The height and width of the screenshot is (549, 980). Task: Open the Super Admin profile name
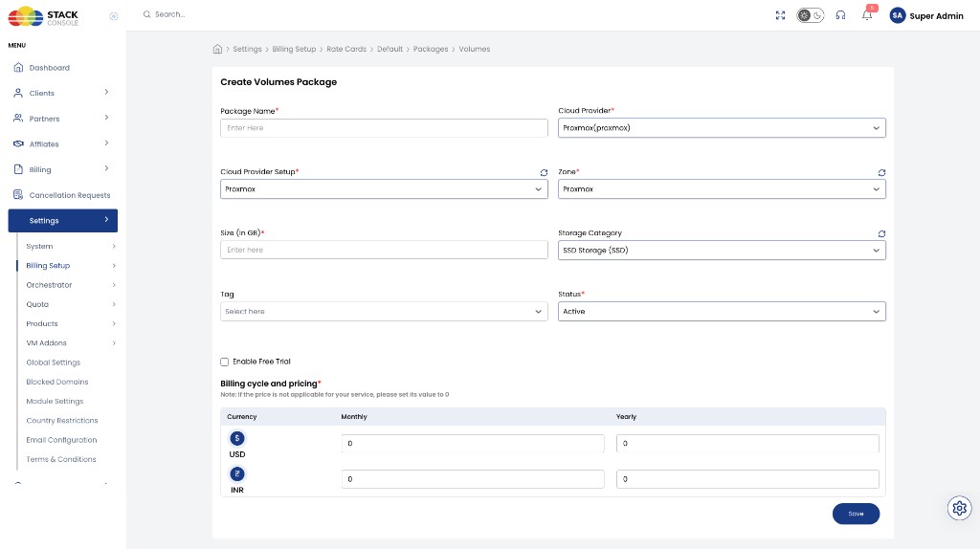click(936, 16)
